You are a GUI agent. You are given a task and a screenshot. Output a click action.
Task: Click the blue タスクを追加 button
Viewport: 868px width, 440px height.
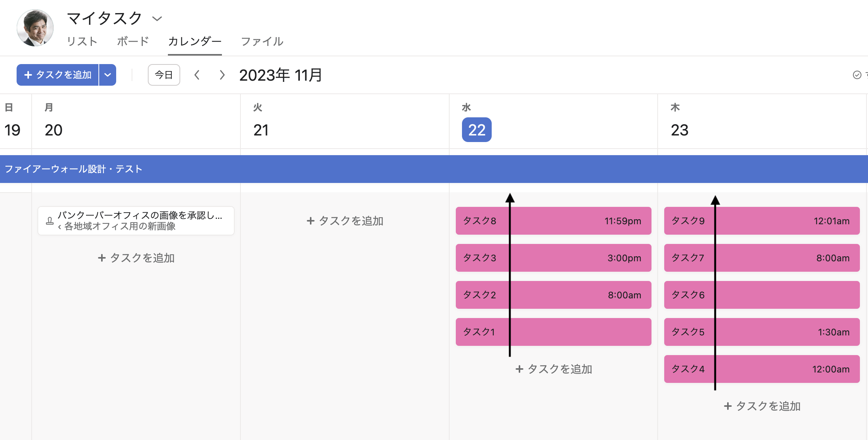(x=58, y=75)
